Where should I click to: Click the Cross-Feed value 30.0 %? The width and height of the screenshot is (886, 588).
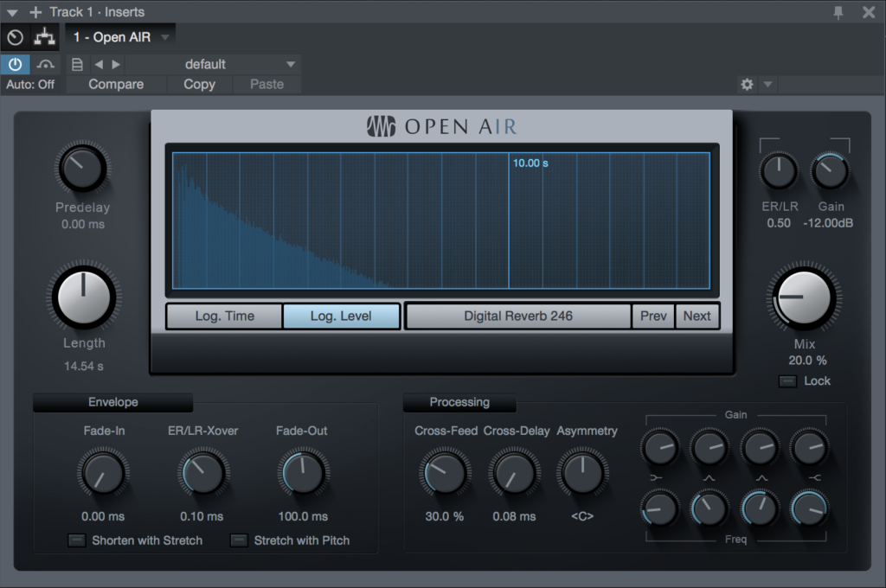pos(444,516)
